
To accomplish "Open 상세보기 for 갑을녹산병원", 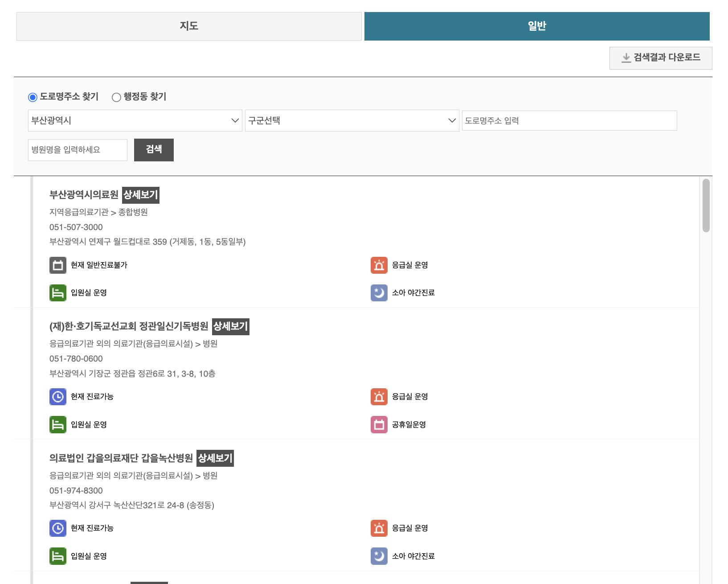I will [x=215, y=458].
